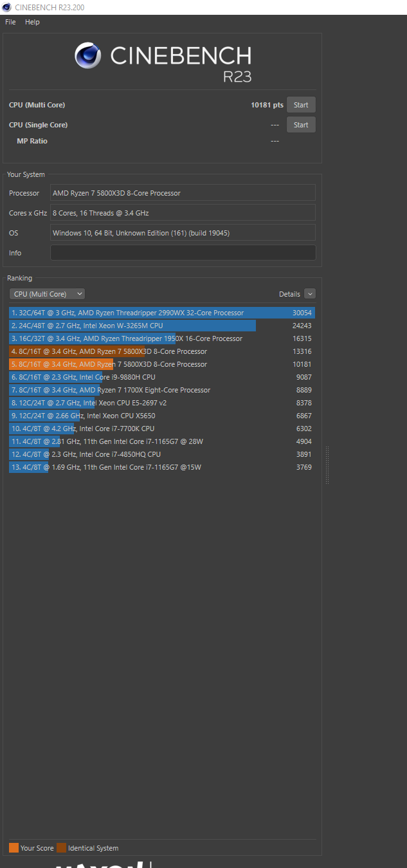This screenshot has height=868, width=407.
Task: Click the Cinebench icon in the title bar
Action: pyautogui.click(x=6, y=7)
